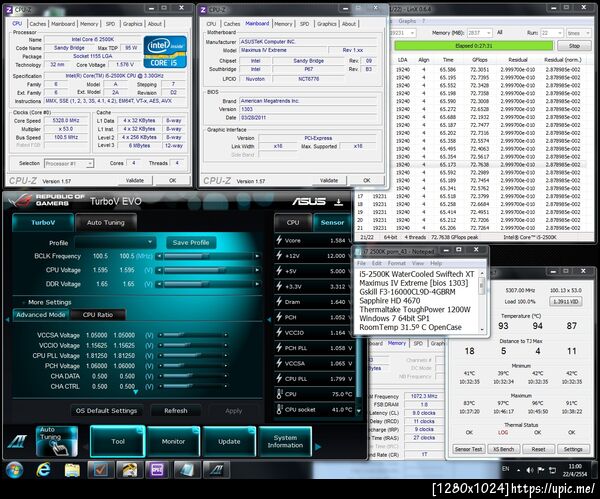
Task: Click the Reset button in Real Temp
Action: [x=538, y=449]
